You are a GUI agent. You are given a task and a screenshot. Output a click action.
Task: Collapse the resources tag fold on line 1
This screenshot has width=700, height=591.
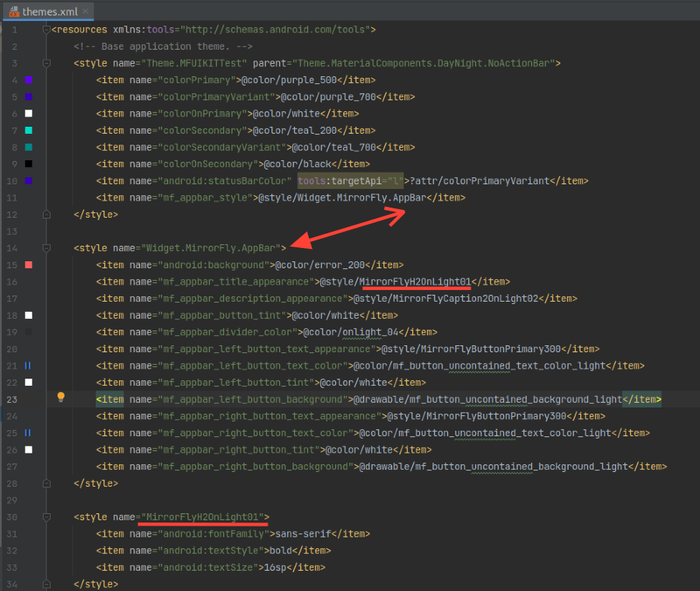46,30
